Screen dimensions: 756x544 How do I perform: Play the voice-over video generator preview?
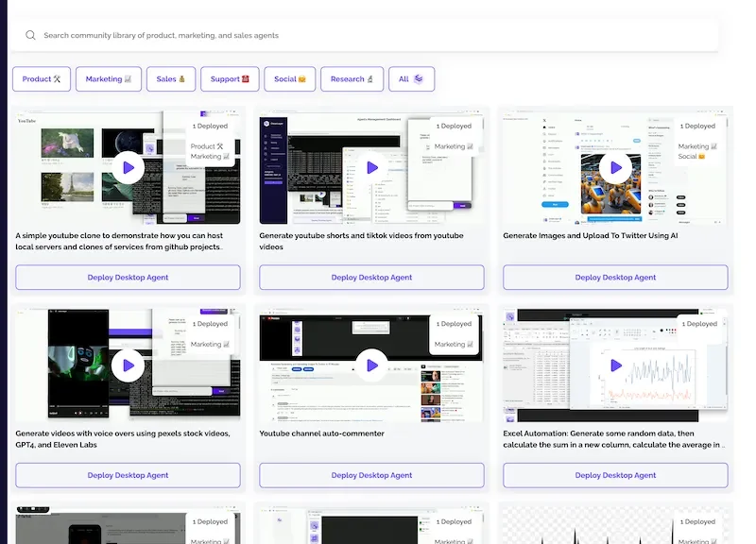(129, 365)
